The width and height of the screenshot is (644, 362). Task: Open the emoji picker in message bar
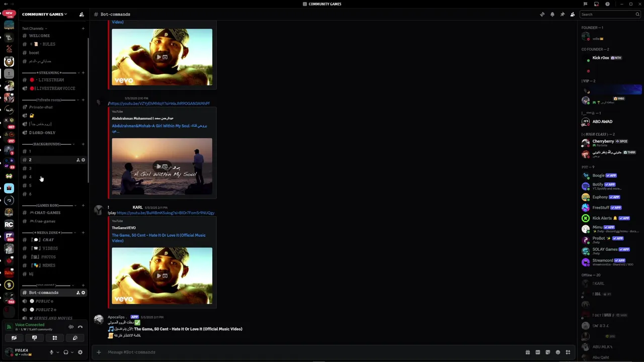[x=557, y=352]
